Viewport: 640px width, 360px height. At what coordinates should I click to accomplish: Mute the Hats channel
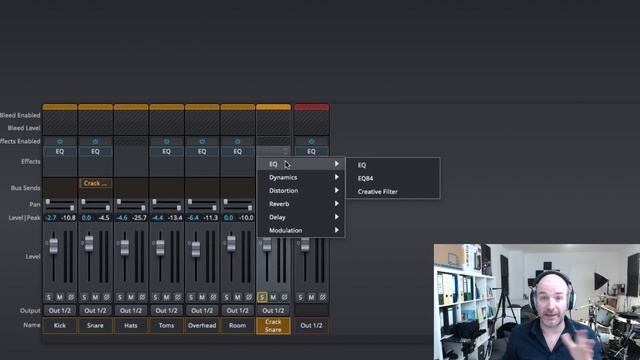click(131, 297)
